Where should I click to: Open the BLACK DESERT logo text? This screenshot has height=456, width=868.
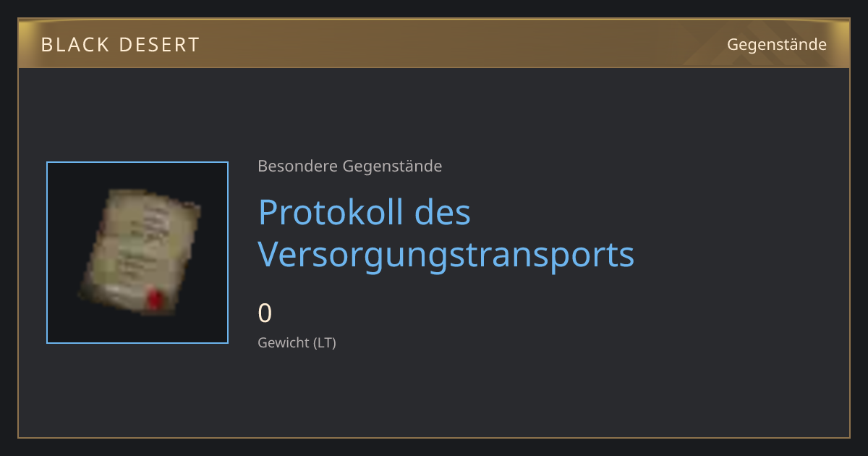(x=120, y=45)
